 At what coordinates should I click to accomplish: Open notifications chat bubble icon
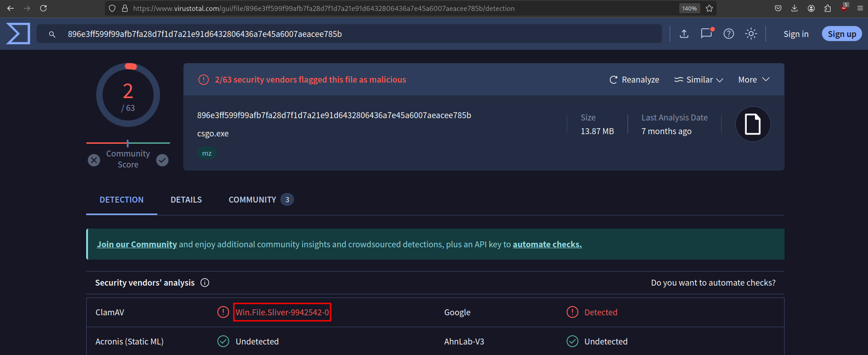click(x=707, y=33)
